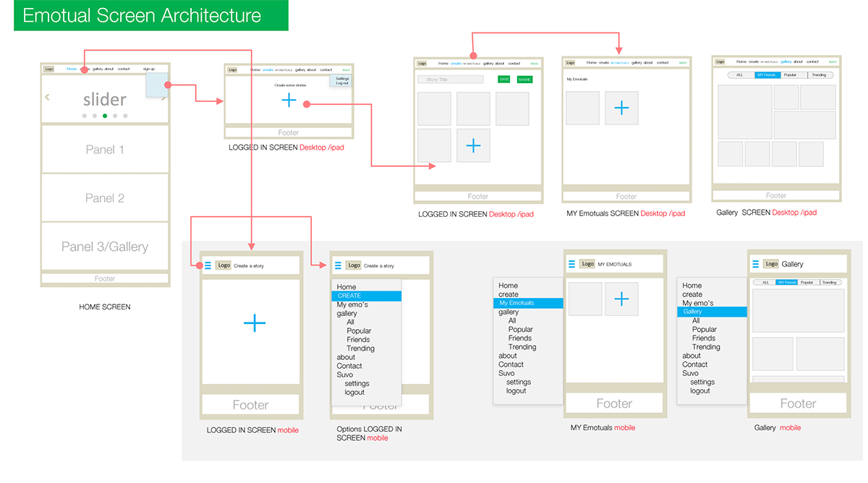This screenshot has height=483, width=868.
Task: Select the green active slider dot
Action: pos(105,116)
